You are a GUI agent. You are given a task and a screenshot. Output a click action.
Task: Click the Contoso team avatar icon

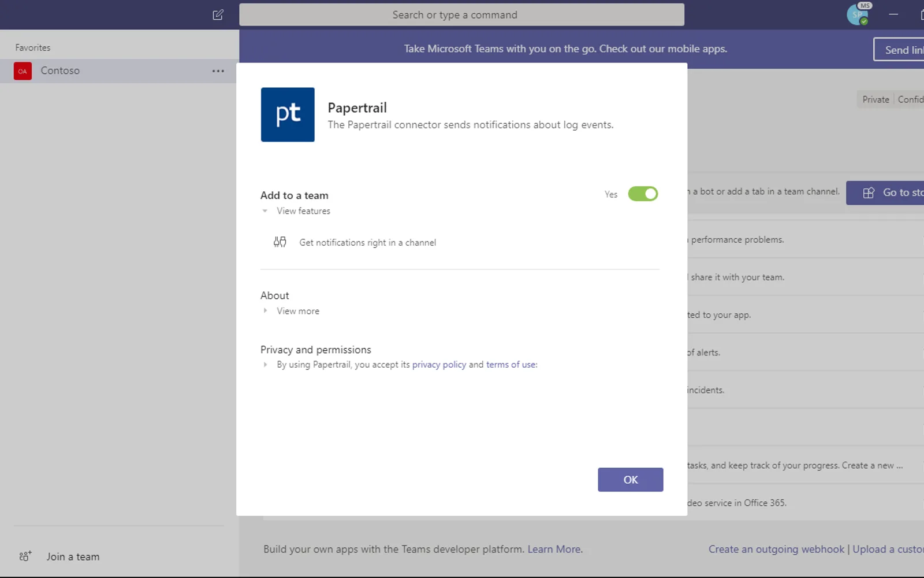point(23,71)
